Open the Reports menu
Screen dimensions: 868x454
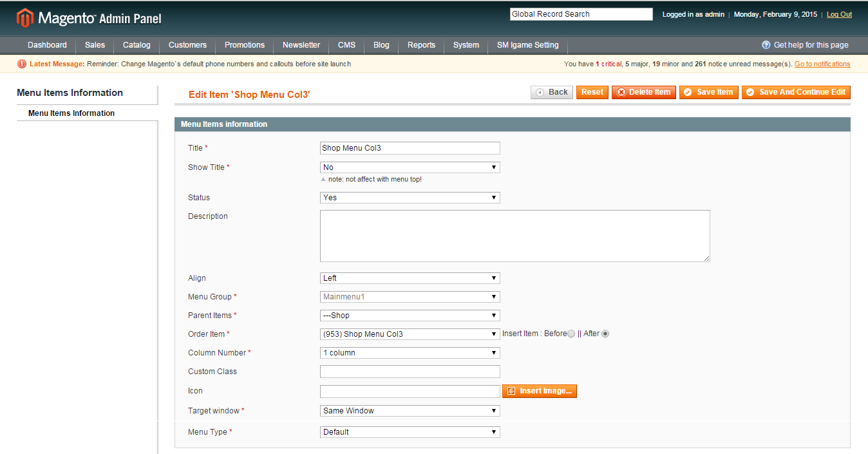point(421,45)
